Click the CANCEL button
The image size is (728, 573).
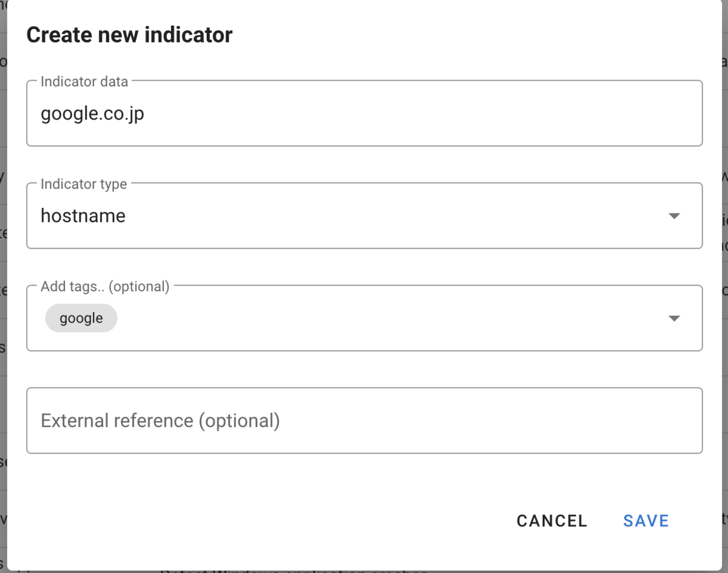coord(552,521)
